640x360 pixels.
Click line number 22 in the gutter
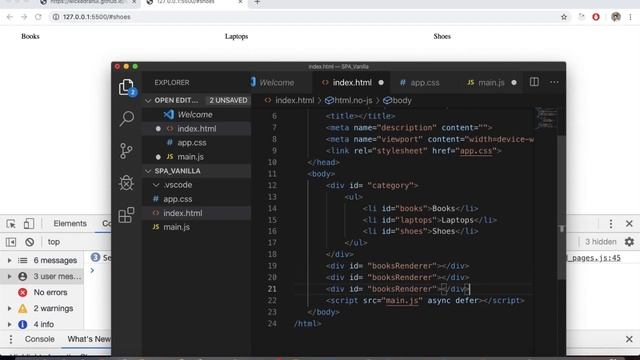pos(273,301)
